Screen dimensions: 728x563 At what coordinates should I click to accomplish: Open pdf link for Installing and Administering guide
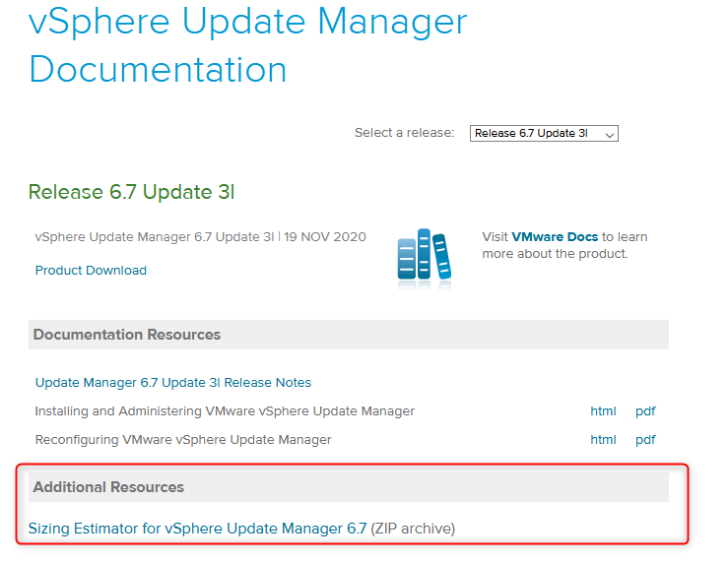pos(645,411)
